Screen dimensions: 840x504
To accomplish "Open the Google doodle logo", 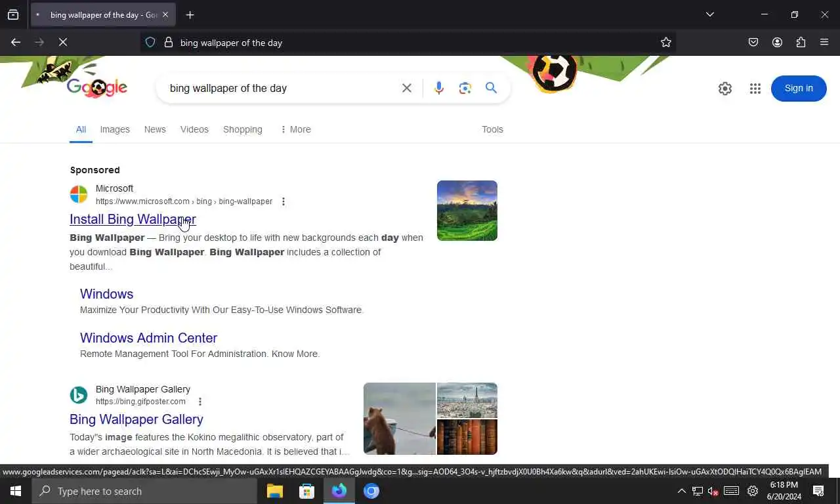I will point(96,87).
